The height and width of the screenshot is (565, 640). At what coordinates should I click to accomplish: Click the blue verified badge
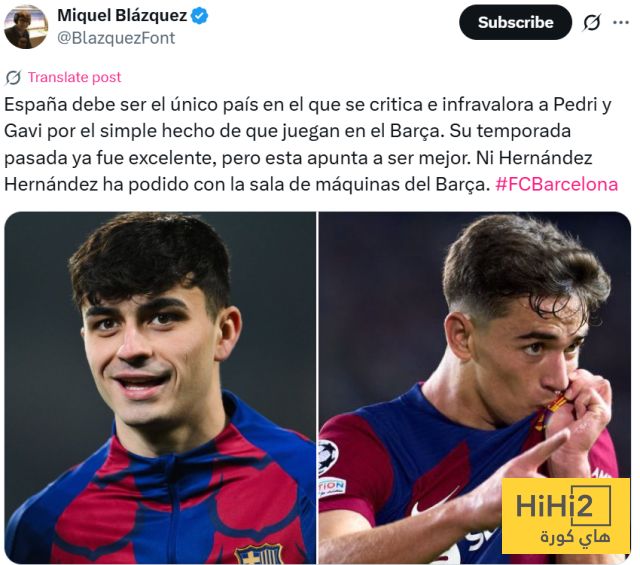click(200, 16)
